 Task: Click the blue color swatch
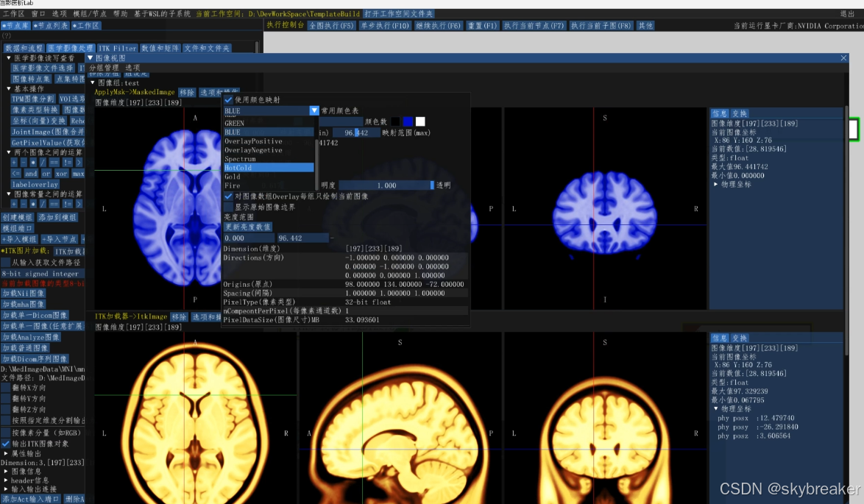click(408, 121)
